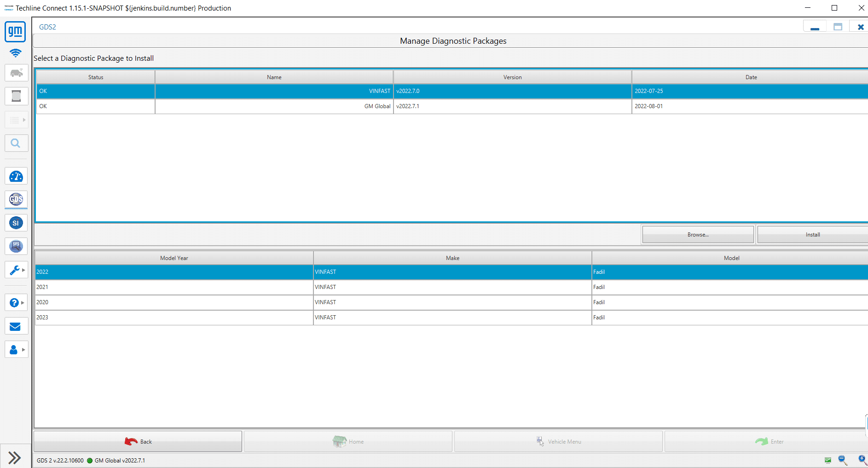This screenshot has height=468, width=868.
Task: Click the Model Year column header
Action: pos(174,258)
